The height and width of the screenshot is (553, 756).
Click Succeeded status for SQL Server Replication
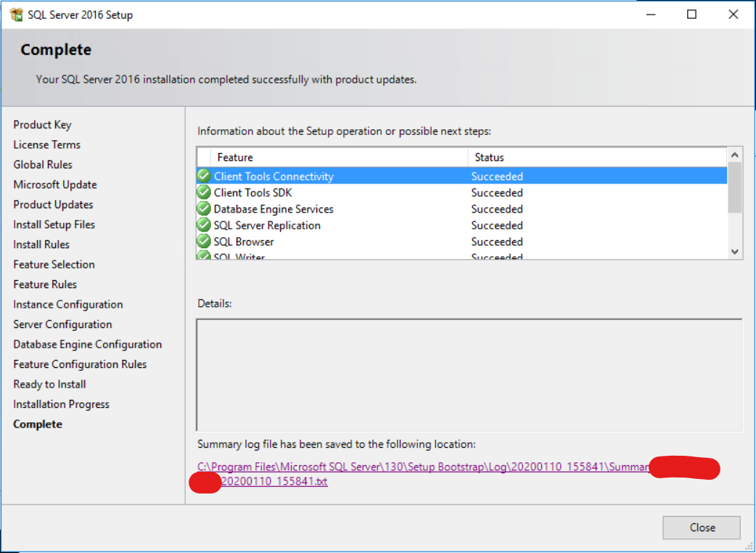[x=497, y=225]
